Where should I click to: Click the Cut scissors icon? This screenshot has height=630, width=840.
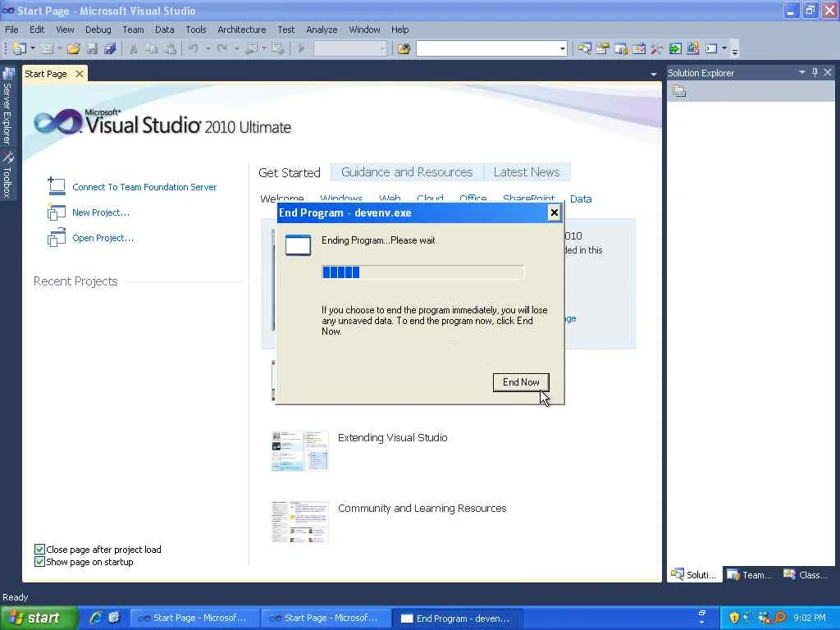pyautogui.click(x=134, y=48)
